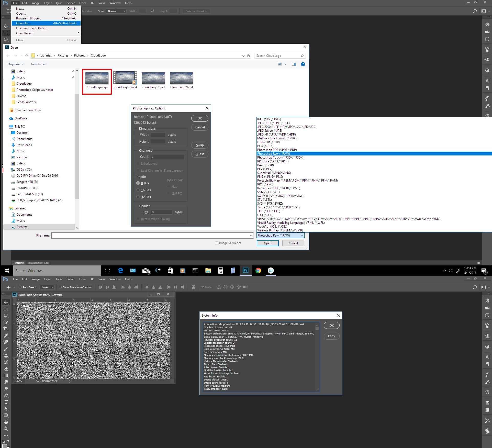Select the Clone Stamp tool
The height and width of the screenshot is (448, 492).
[6, 355]
